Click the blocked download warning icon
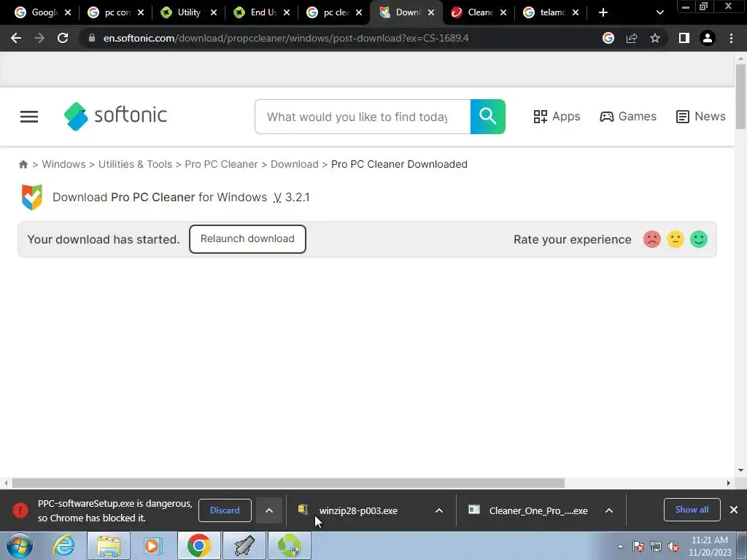The height and width of the screenshot is (560, 747). click(20, 510)
